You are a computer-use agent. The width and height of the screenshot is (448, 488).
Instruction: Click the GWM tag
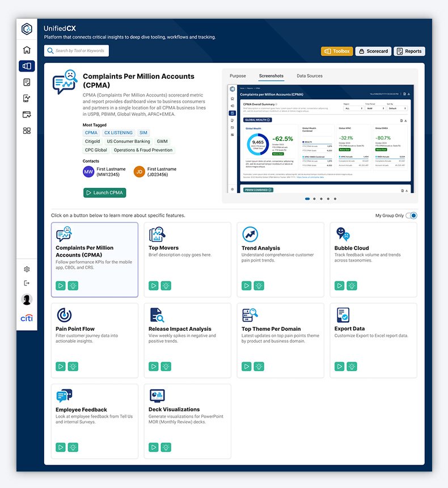click(x=162, y=141)
